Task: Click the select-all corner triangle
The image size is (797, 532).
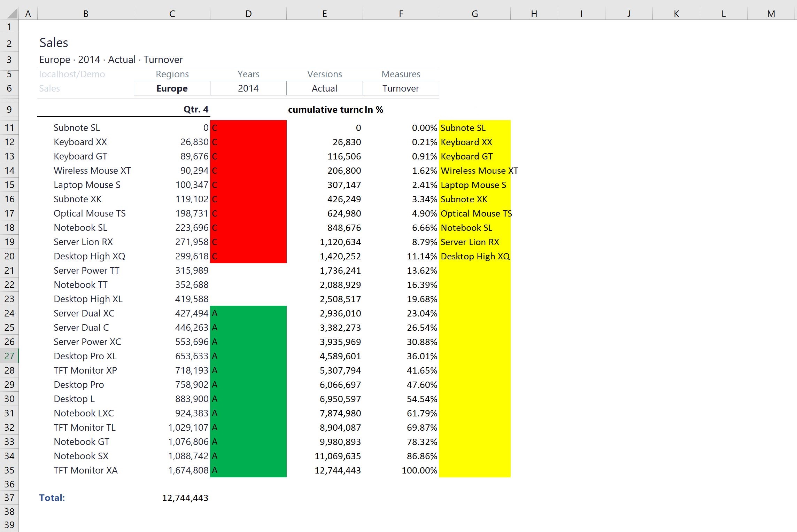Action: (x=12, y=14)
